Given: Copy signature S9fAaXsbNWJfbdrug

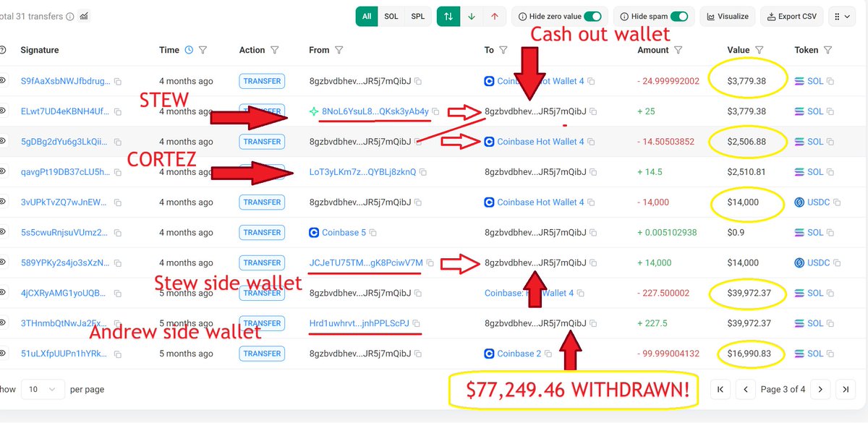Looking at the screenshot, I should [x=117, y=81].
